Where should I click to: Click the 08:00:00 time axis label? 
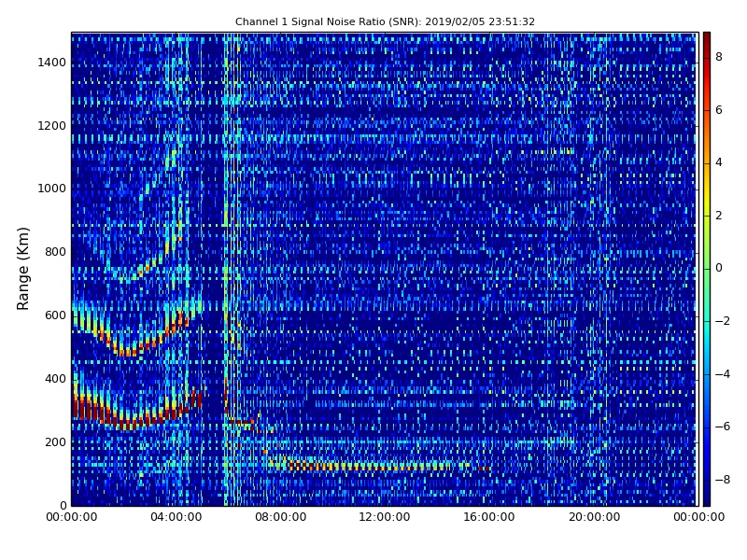pyautogui.click(x=281, y=517)
